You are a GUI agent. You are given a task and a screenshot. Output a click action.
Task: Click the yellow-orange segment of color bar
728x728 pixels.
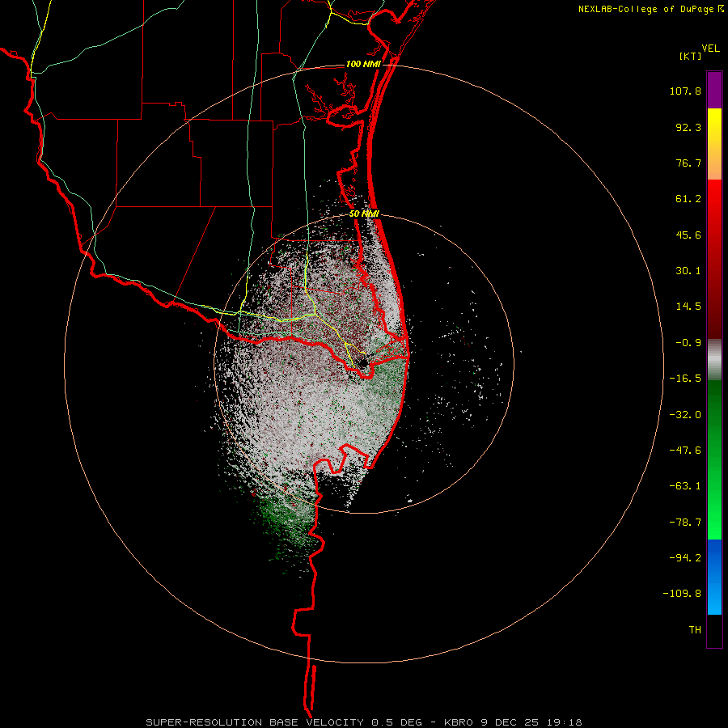coord(714,144)
